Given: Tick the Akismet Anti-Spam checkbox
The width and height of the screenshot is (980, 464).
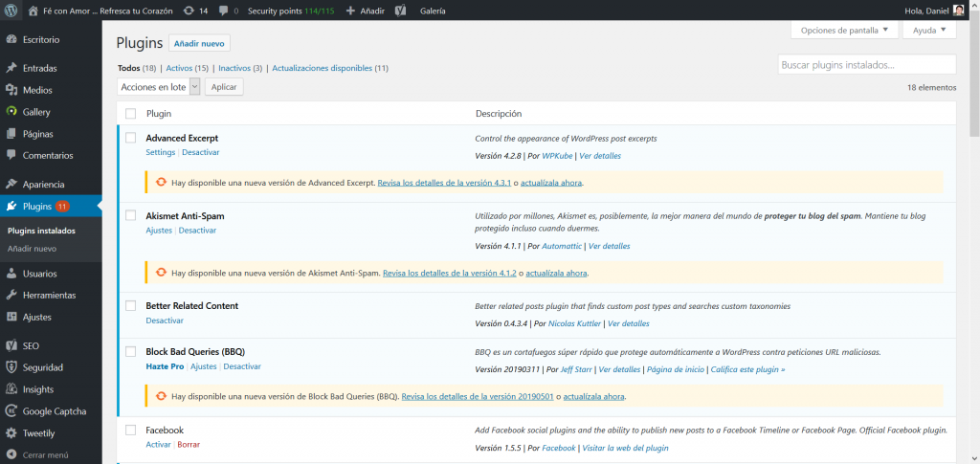Looking at the screenshot, I should pos(131,216).
